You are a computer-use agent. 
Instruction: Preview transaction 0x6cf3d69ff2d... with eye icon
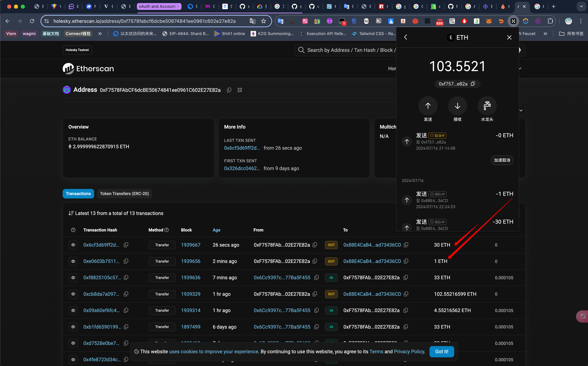[73, 245]
